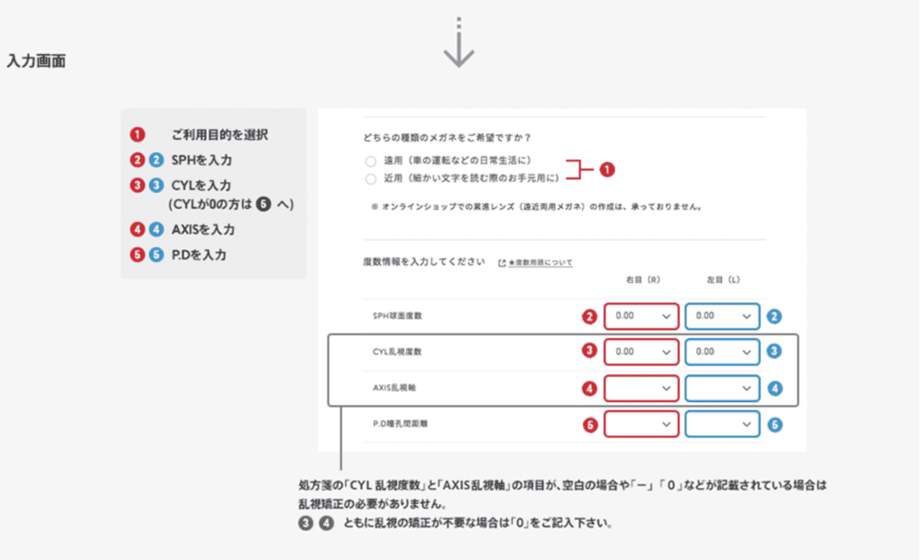Select the 遠用 radio button

(x=371, y=161)
